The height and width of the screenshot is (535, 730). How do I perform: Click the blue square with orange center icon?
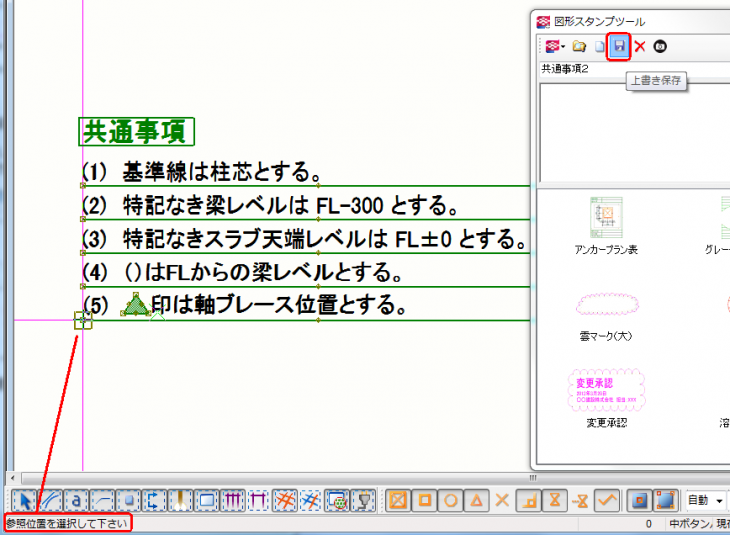639,501
